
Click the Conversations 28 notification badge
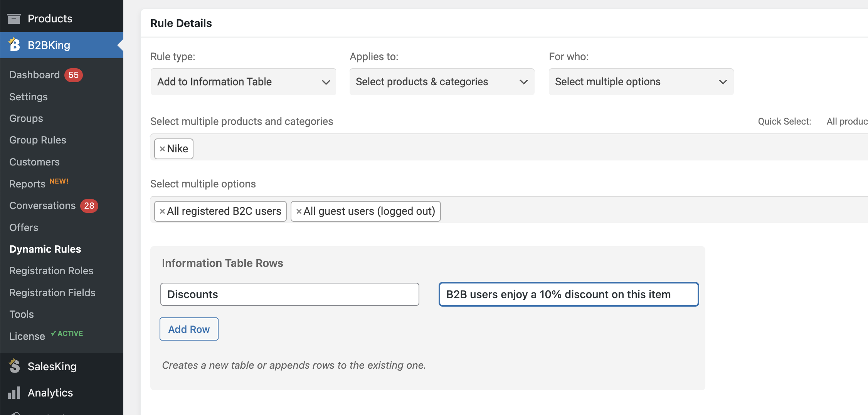coord(89,206)
